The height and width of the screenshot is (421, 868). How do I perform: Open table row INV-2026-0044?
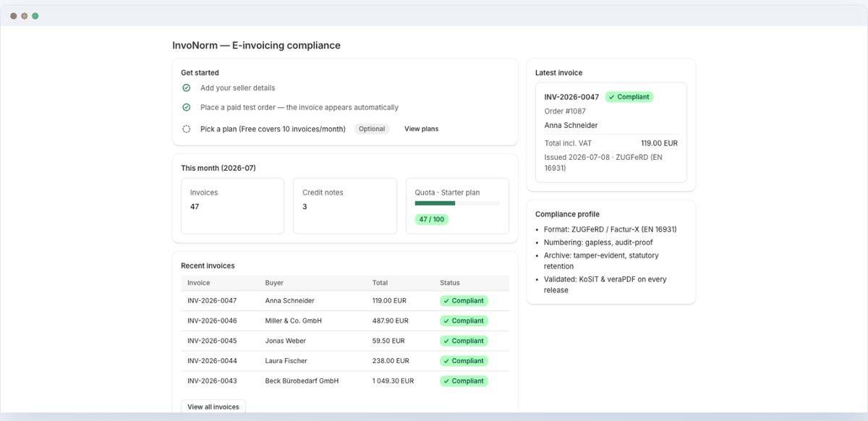point(345,361)
